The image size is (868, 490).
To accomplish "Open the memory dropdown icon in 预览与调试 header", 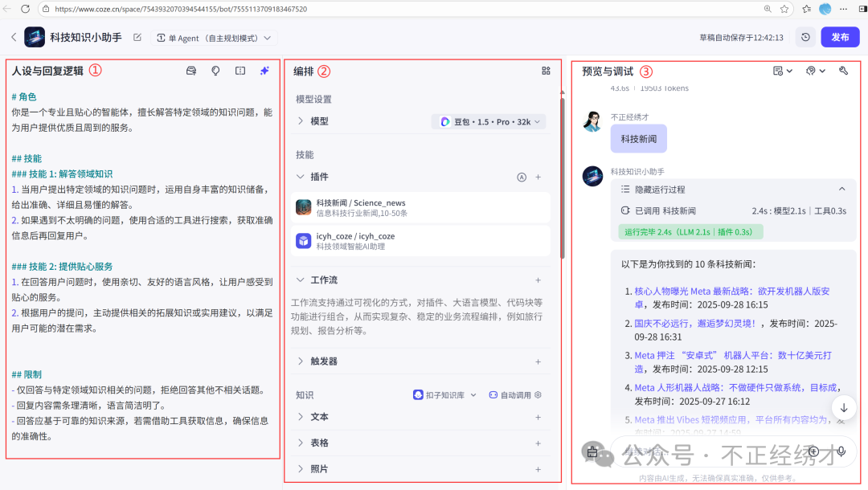I will click(x=783, y=71).
